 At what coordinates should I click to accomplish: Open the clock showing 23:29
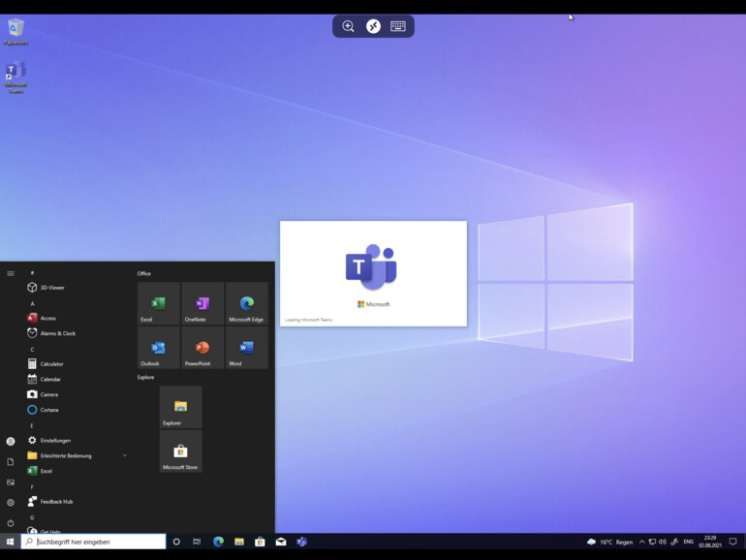click(x=710, y=542)
